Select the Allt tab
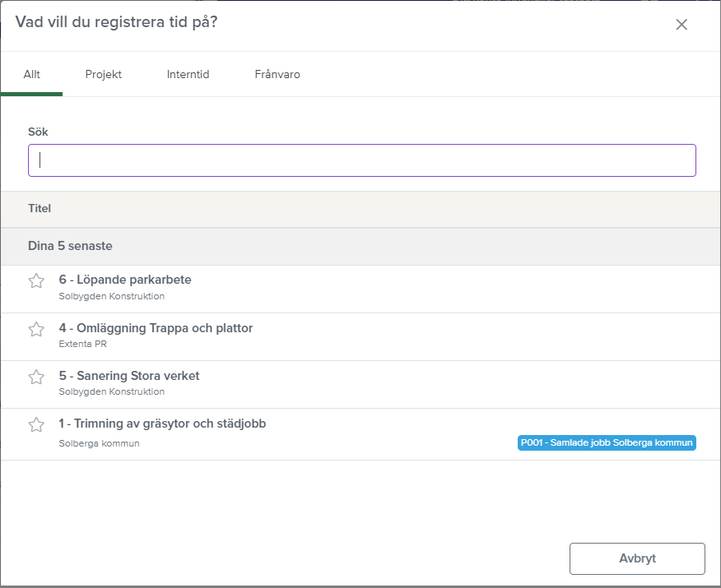This screenshot has height=588, width=721. point(32,75)
